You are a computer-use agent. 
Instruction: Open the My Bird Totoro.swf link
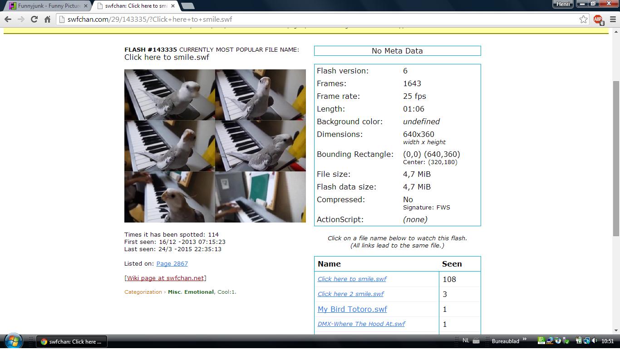[352, 309]
